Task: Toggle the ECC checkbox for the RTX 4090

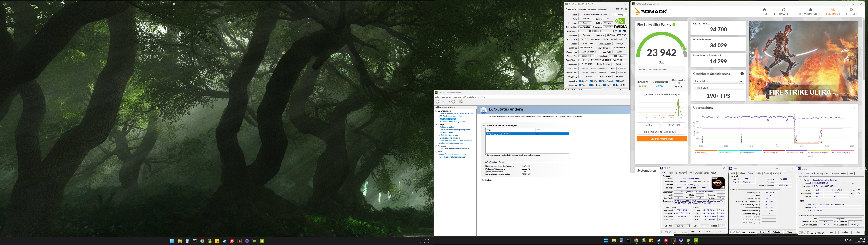Action: click(x=537, y=134)
